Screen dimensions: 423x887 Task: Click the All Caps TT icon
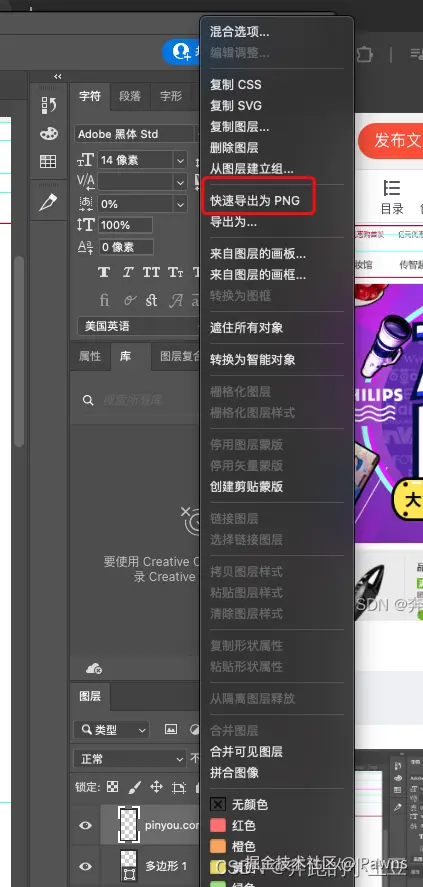click(x=151, y=273)
